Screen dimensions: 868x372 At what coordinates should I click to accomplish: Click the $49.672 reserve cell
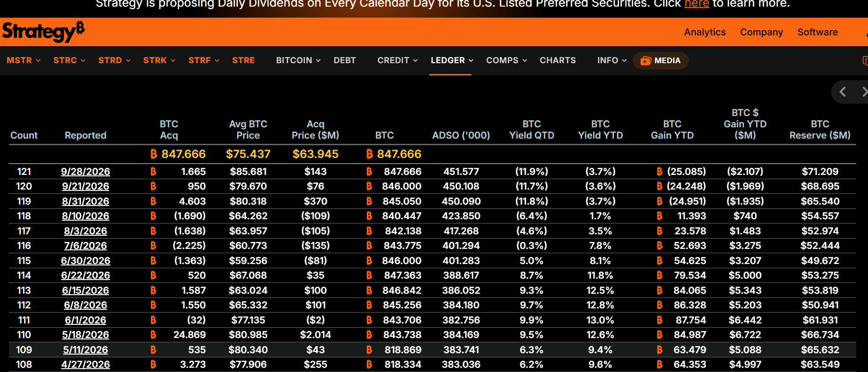(820, 261)
